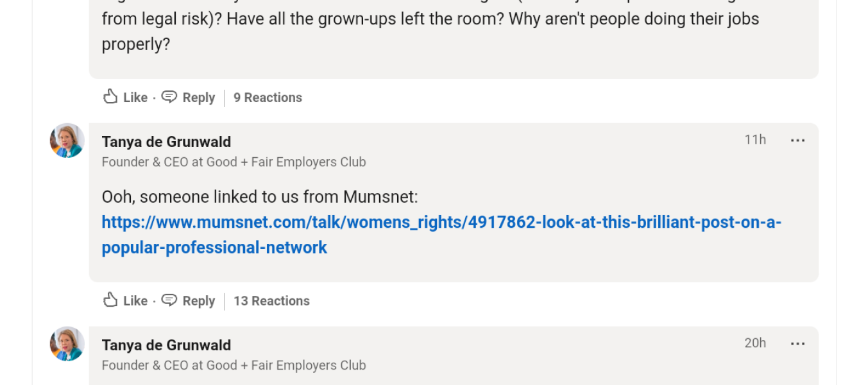This screenshot has height=385, width=868.
Task: Click the Reply bubble icon under the top comment
Action: [x=169, y=97]
